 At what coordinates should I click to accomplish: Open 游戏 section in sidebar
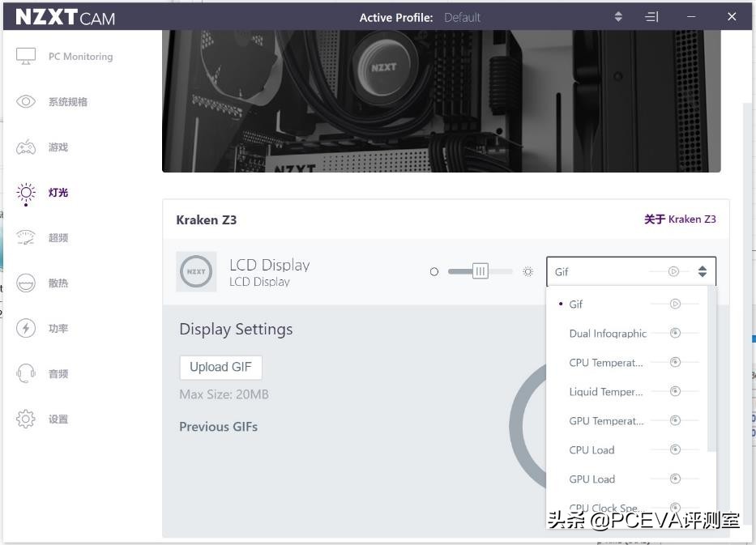[58, 147]
